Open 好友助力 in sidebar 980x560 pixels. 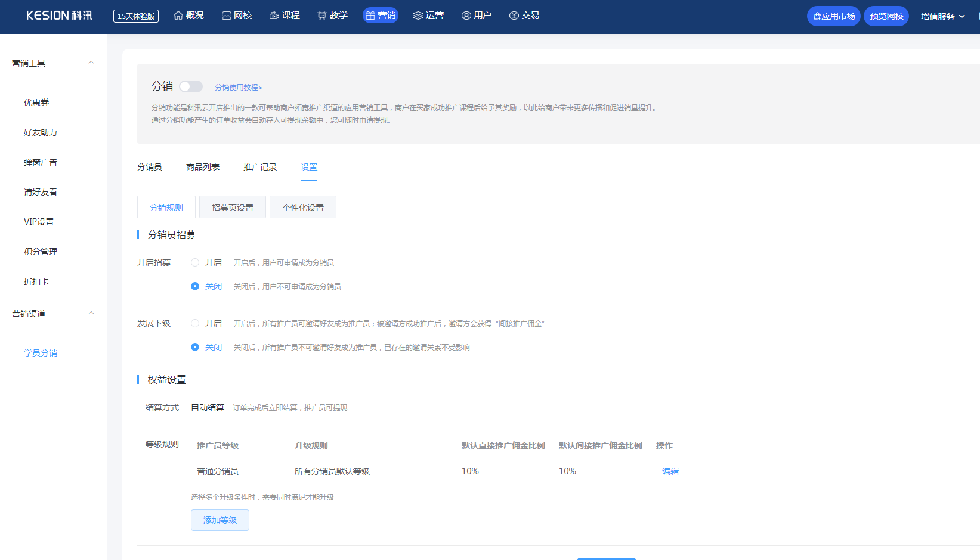41,132
